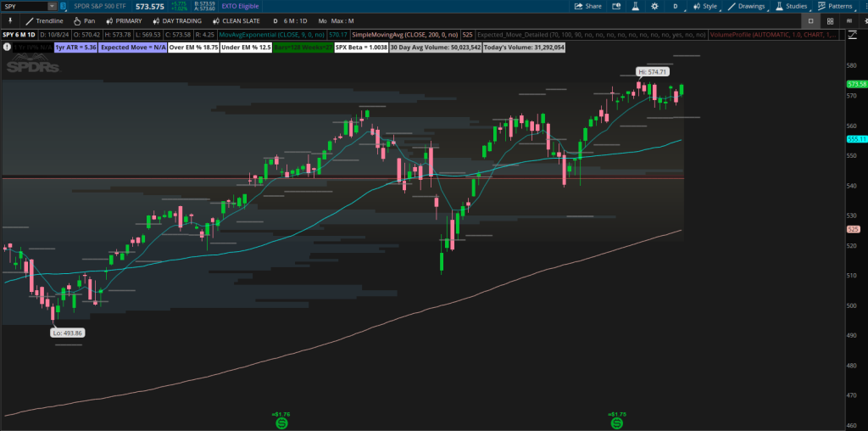Click the SPY symbol input field
Screen dimensions: 868x431
click(x=22, y=6)
